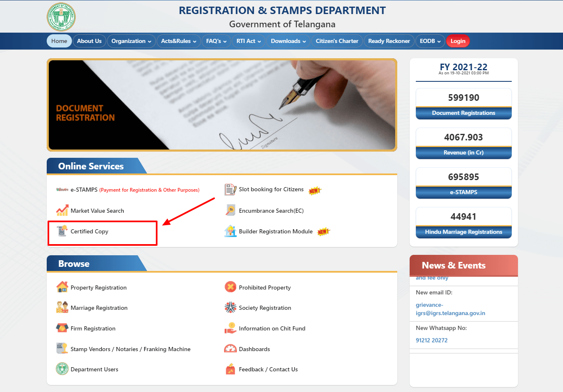Click the Prohibited Property cross icon
Image resolution: width=563 pixels, height=392 pixels.
pos(230,287)
